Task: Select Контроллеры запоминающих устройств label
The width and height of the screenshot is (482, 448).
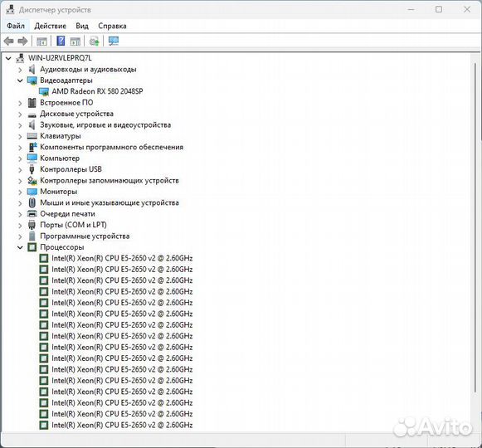Action: [110, 181]
